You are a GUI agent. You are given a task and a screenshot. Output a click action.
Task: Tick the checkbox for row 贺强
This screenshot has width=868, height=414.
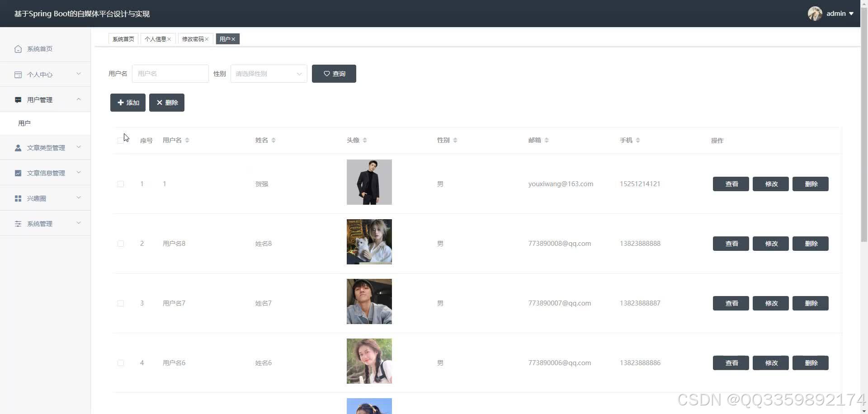click(x=121, y=184)
